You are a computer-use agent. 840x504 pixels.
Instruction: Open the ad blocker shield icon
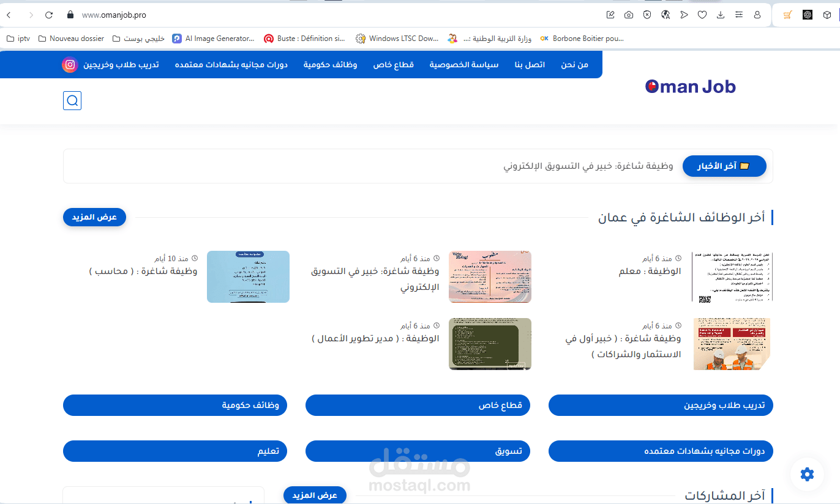tap(647, 15)
